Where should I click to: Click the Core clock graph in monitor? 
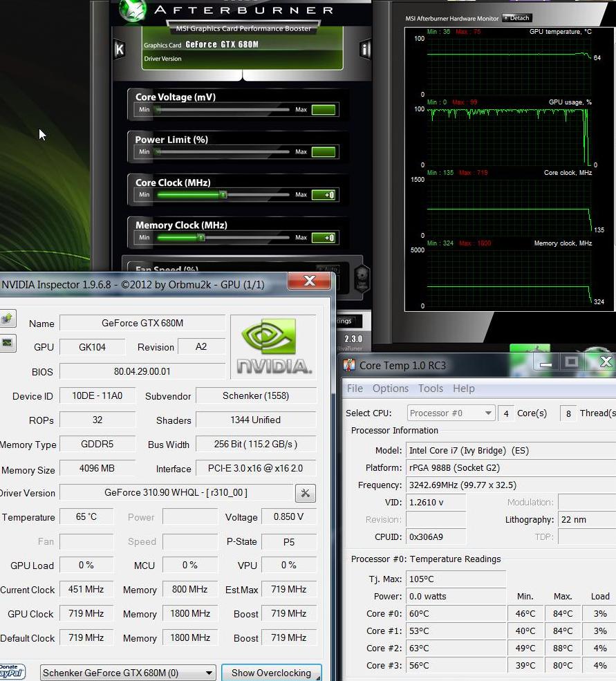(509, 207)
